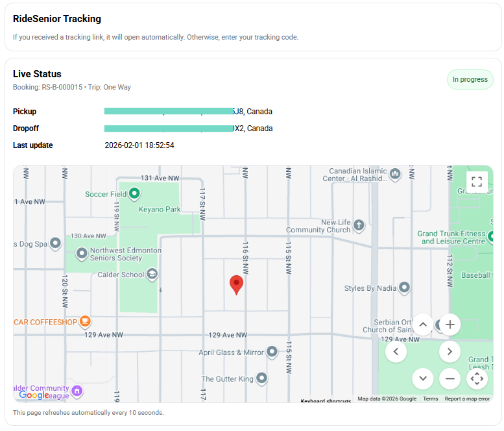
Task: Click the RideSenior Tracking heading
Action: (57, 19)
